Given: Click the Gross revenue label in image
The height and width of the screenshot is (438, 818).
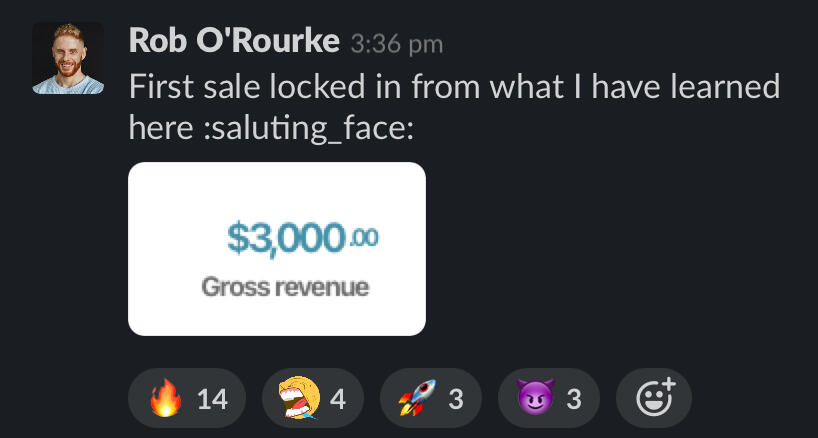Looking at the screenshot, I should 285,287.
